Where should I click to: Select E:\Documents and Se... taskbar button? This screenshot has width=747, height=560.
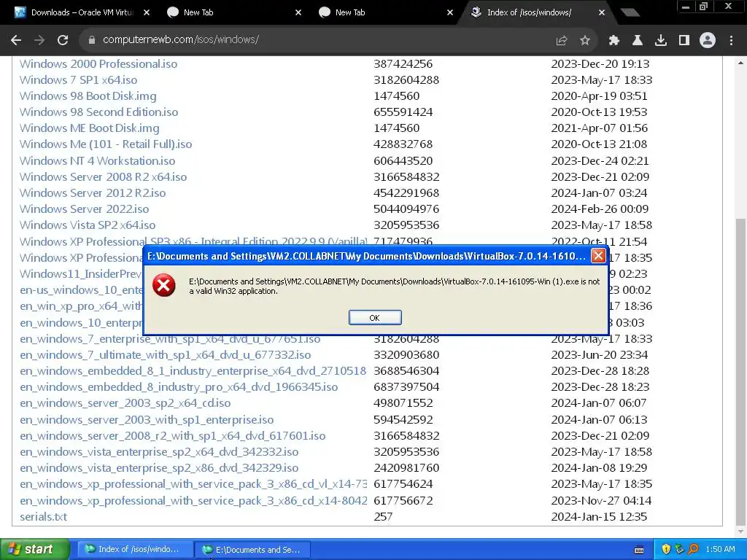252,550
